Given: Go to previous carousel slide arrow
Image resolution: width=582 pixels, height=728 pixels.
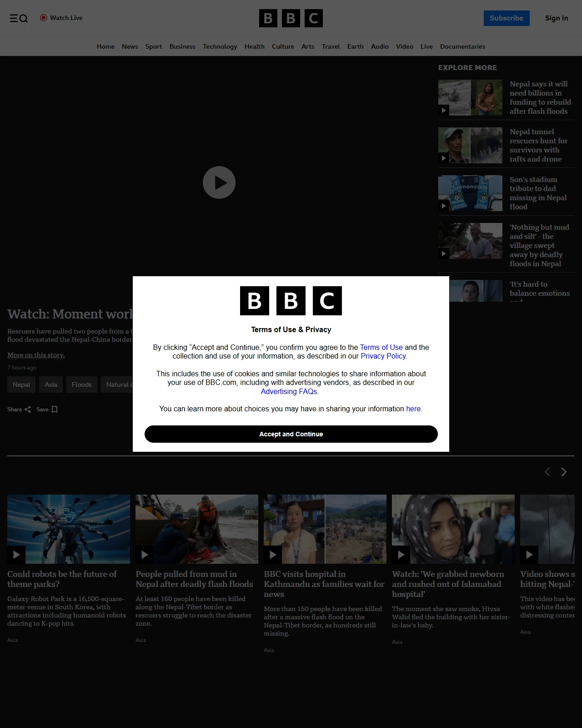Looking at the screenshot, I should tap(547, 472).
